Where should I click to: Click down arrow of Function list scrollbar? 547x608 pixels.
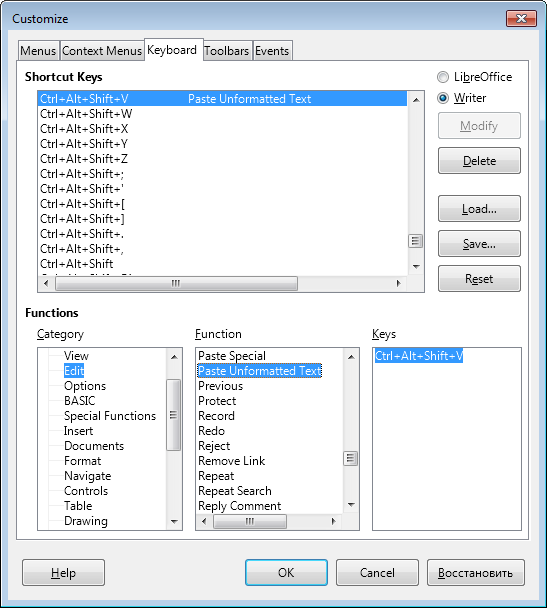[351, 504]
